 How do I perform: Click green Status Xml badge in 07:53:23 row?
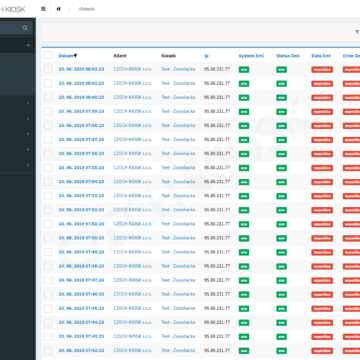point(281,196)
